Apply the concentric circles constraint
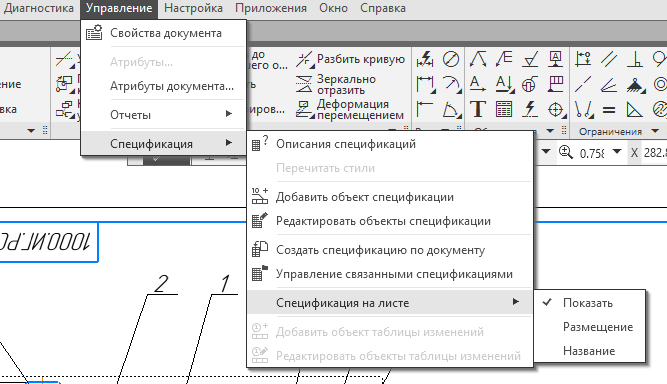This screenshot has width=667, height=384. pos(660,84)
